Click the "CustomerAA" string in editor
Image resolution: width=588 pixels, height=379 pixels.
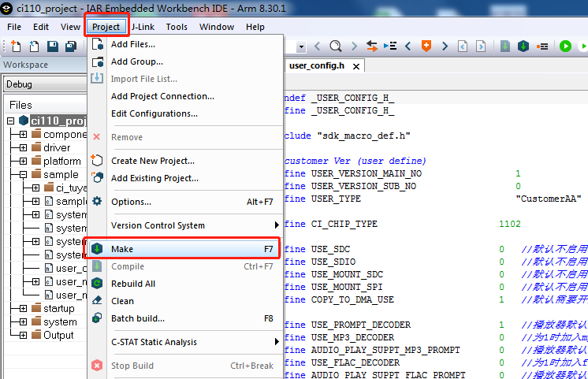549,199
